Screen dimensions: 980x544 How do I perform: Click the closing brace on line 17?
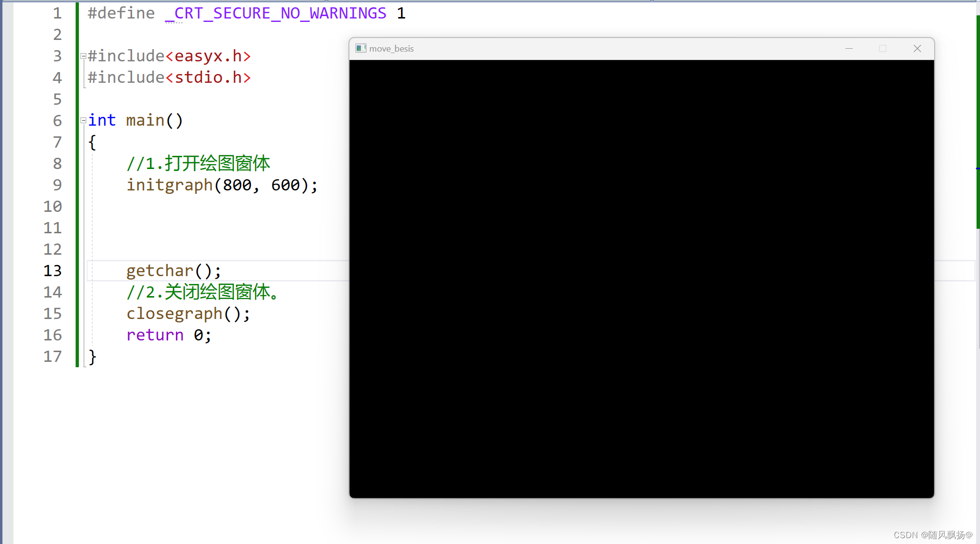click(x=92, y=357)
